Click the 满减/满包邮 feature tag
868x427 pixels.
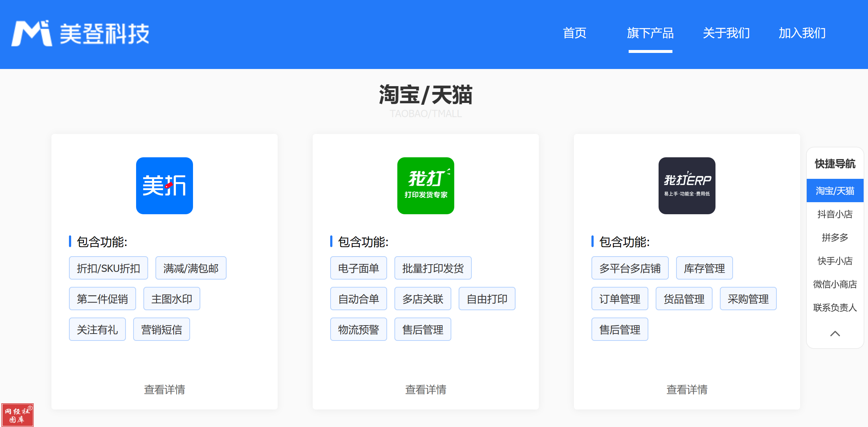pos(191,268)
